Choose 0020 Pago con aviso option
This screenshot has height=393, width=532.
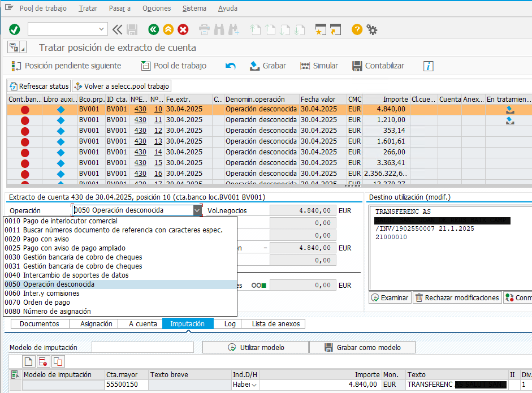pyautogui.click(x=120, y=239)
